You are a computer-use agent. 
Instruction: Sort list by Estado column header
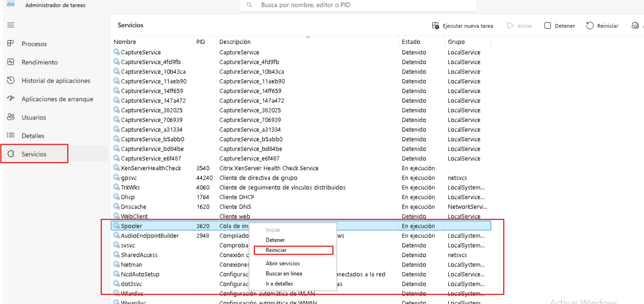[411, 42]
